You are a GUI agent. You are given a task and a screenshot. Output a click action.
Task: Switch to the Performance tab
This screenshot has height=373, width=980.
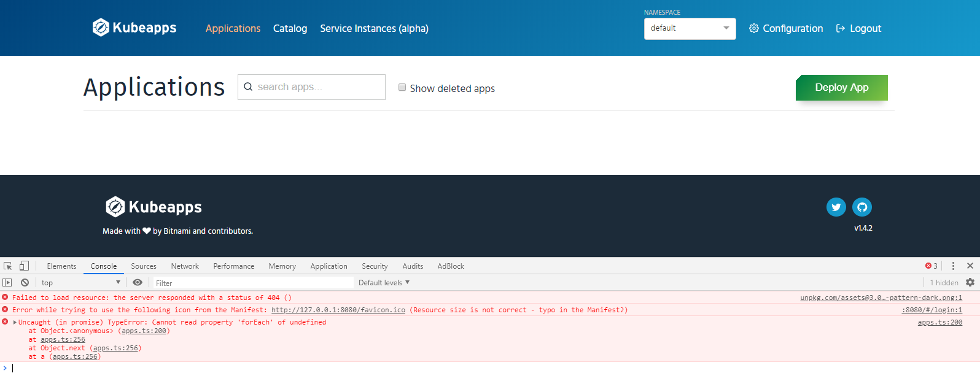[x=233, y=266]
